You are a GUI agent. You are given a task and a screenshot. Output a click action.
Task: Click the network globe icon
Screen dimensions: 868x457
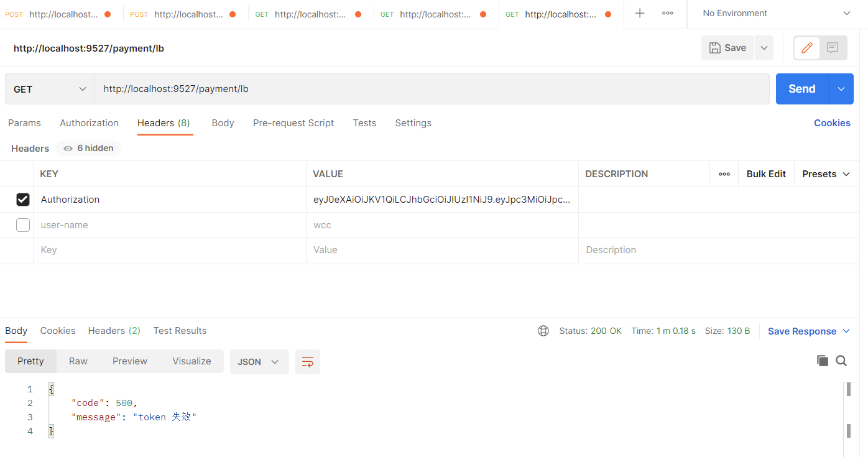[543, 331]
